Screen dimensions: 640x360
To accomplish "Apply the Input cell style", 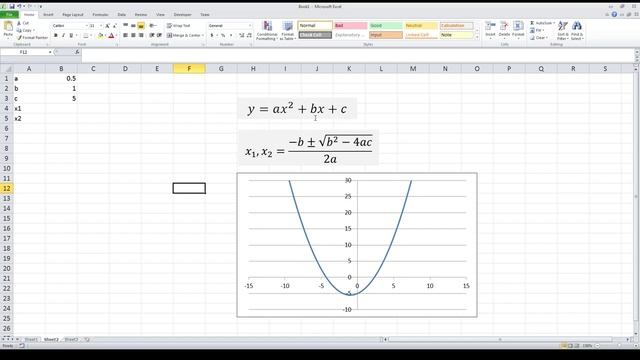I will [x=386, y=35].
